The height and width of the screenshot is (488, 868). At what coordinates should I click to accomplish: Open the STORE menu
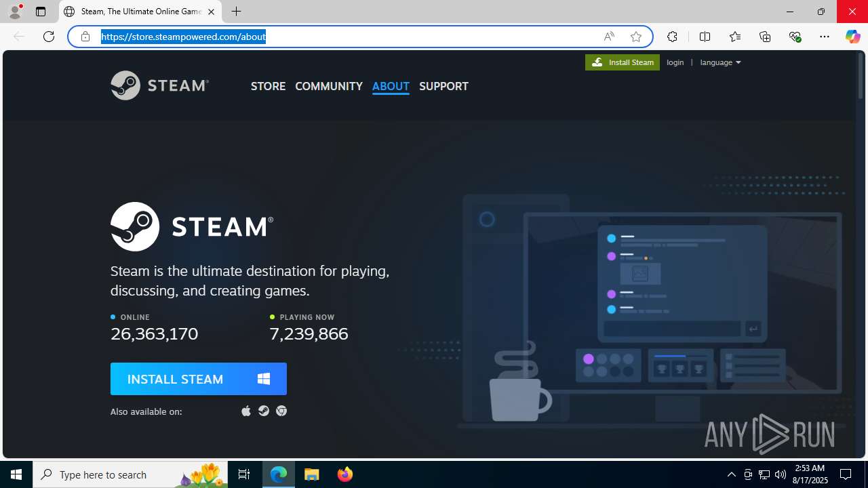[268, 86]
